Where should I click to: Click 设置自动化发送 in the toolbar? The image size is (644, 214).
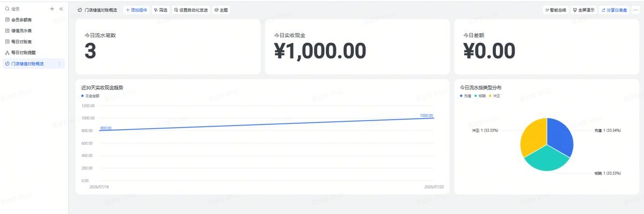[x=191, y=10]
